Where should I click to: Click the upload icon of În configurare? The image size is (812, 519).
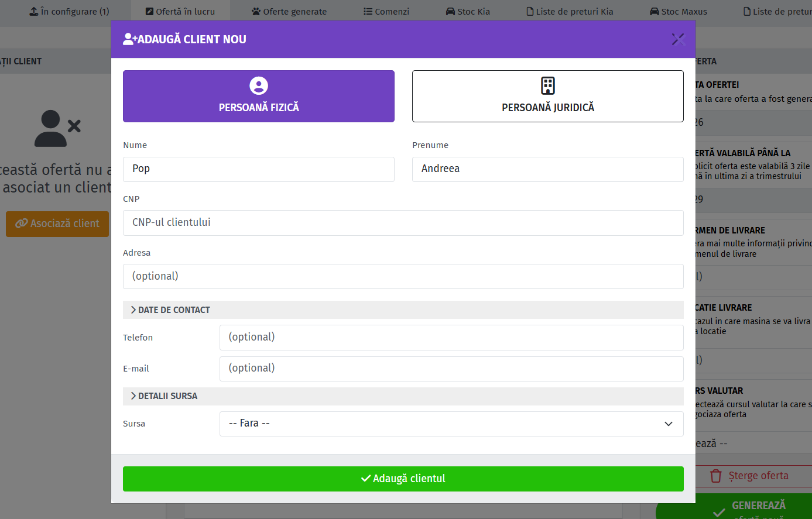tap(34, 12)
